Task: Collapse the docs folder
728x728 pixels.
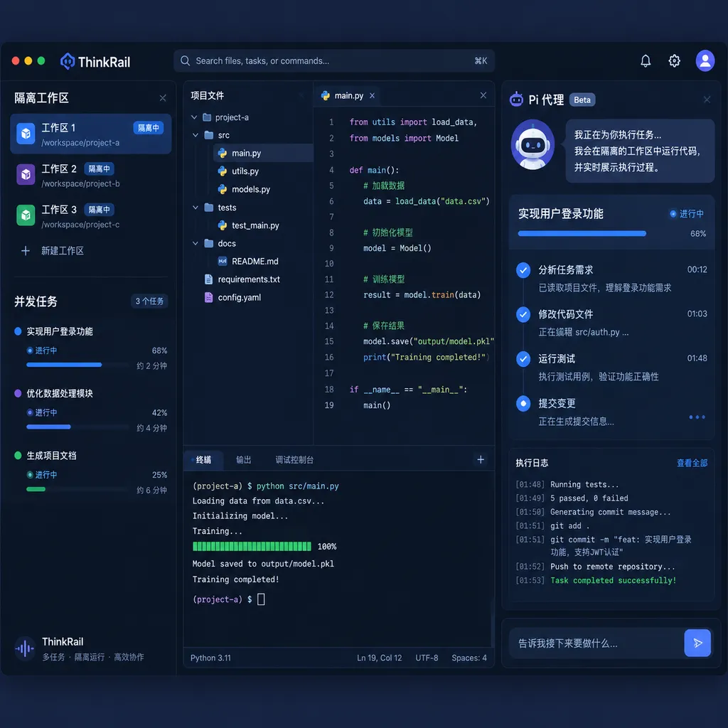Action: 196,243
